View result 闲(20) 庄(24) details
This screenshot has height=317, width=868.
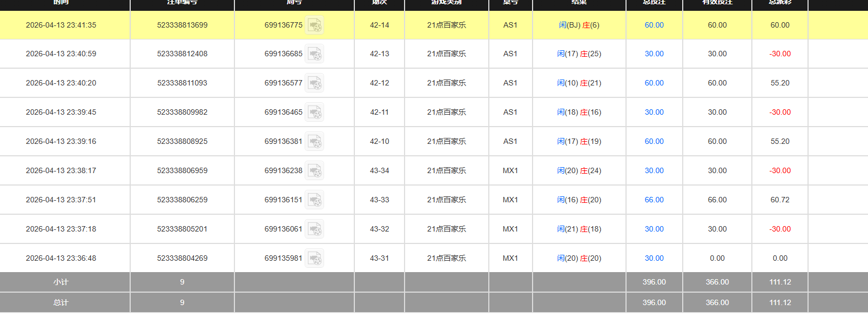579,171
